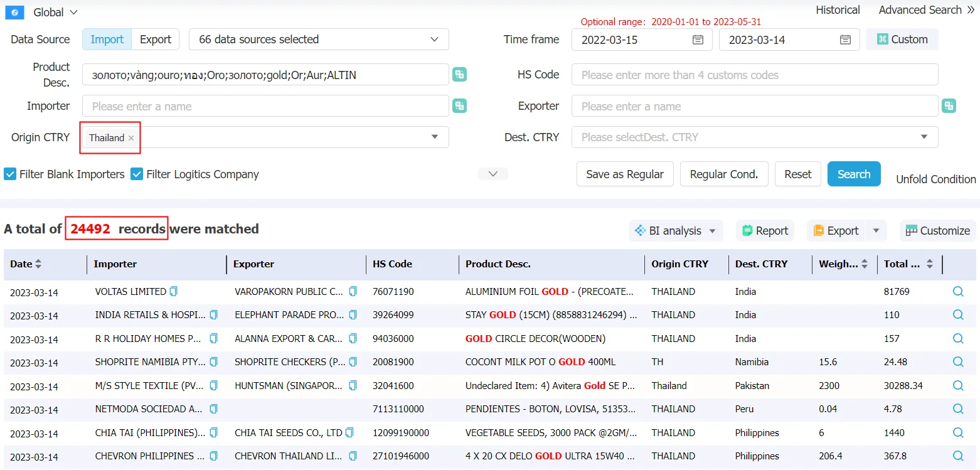Generate a Report

[x=765, y=231]
